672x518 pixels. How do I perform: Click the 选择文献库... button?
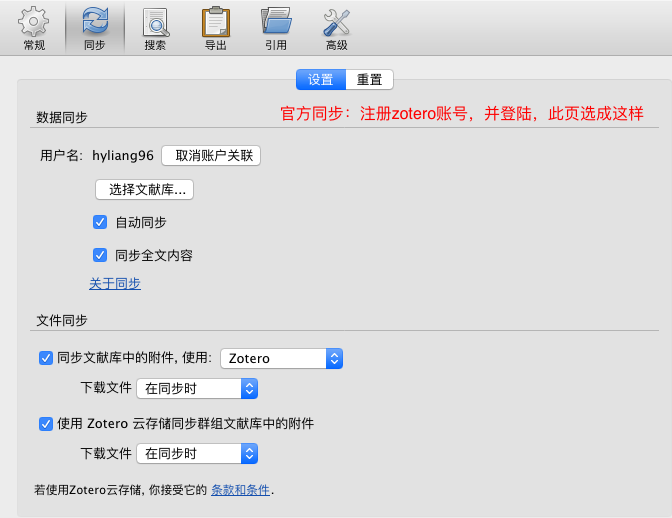pyautogui.click(x=144, y=189)
